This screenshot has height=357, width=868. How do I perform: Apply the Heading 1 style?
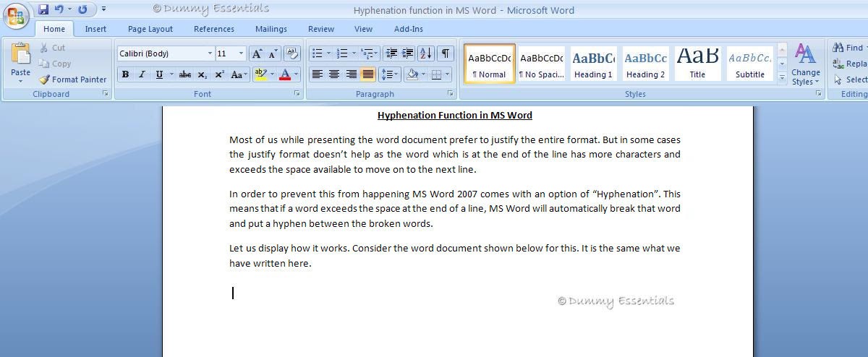[593, 64]
